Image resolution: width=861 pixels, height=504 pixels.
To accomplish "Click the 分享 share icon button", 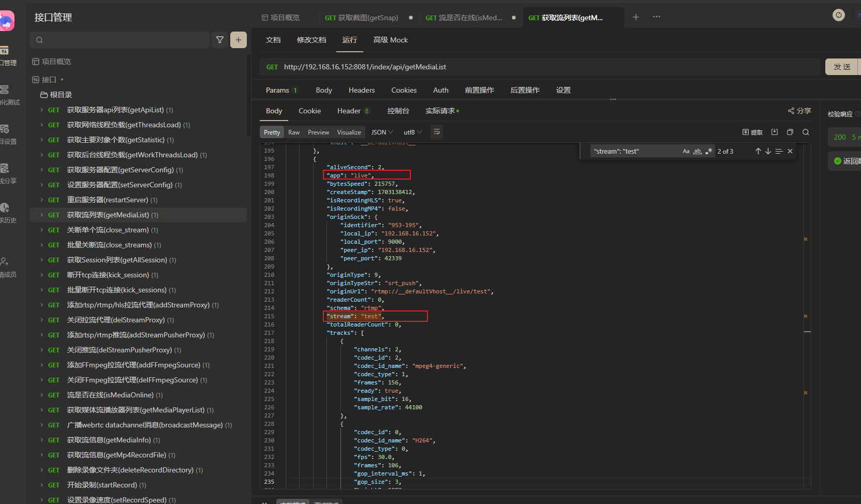I will 799,111.
